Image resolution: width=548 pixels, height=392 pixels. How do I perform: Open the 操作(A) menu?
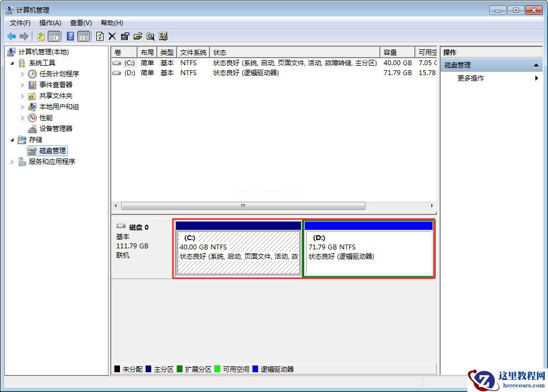(50, 22)
